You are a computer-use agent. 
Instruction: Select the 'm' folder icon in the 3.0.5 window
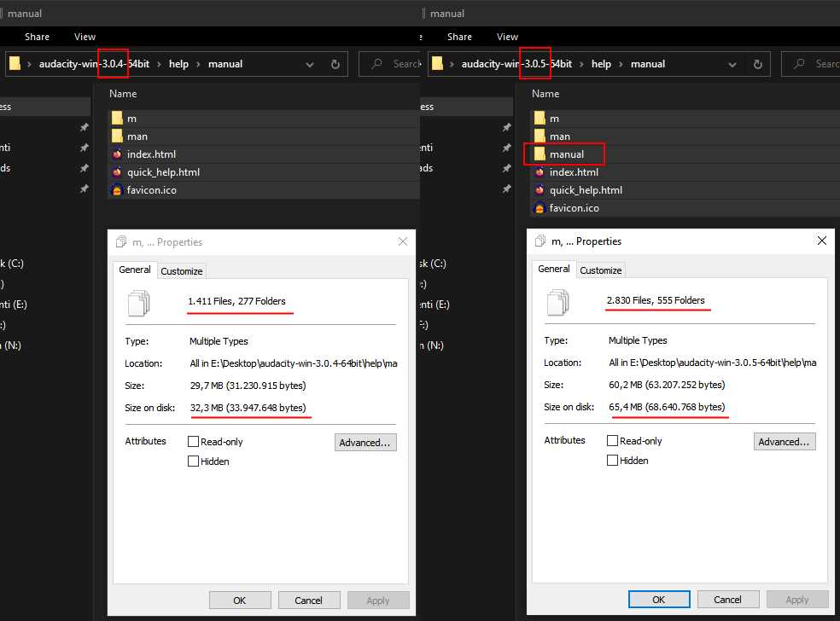pyautogui.click(x=540, y=119)
